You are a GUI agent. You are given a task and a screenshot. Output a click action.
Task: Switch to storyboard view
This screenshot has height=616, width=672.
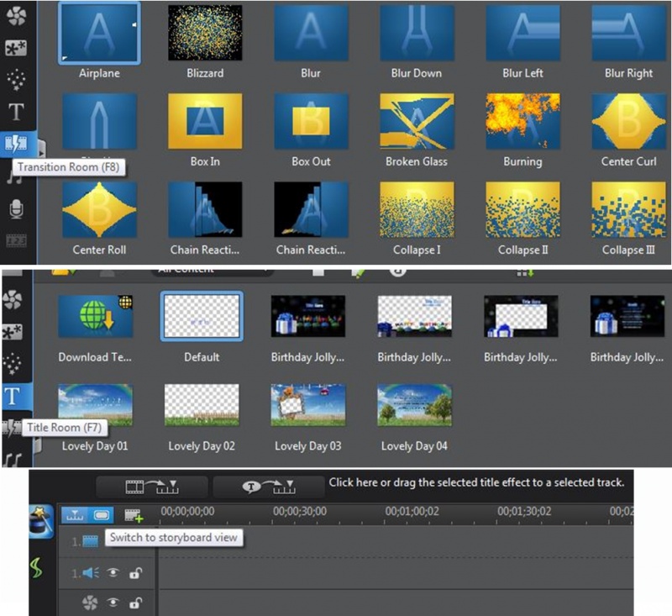(102, 514)
